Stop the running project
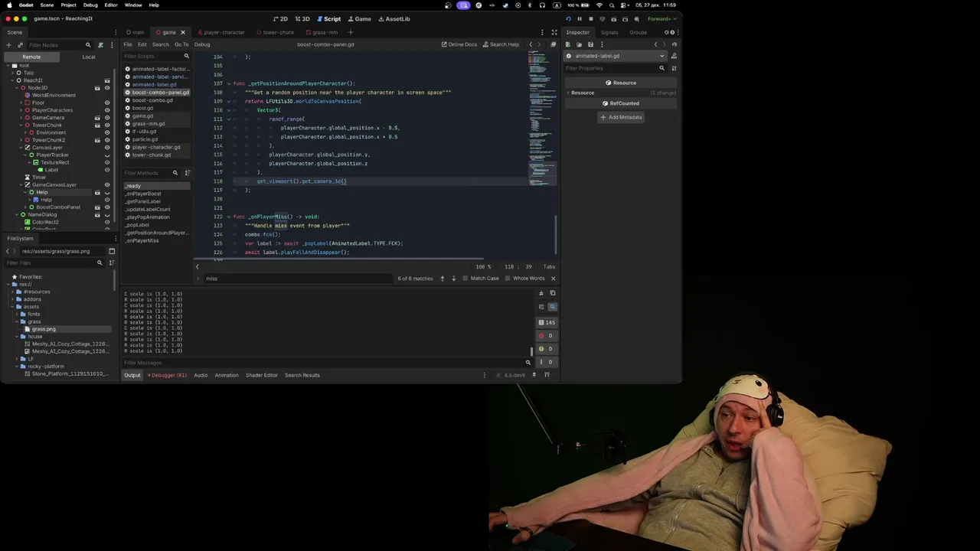This screenshot has width=980, height=551. pyautogui.click(x=590, y=18)
